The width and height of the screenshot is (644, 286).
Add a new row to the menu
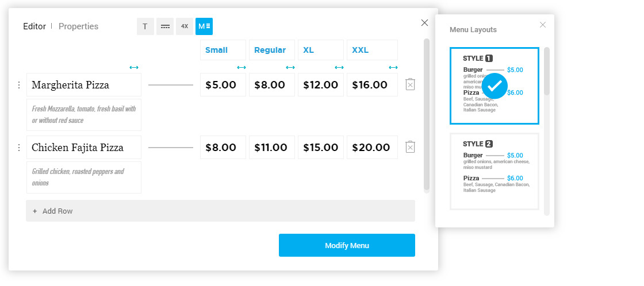point(221,211)
